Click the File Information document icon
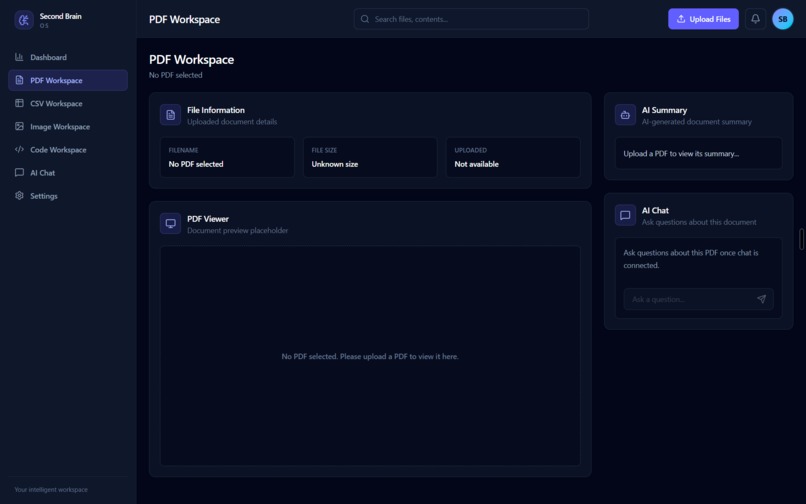This screenshot has width=806, height=504. (x=170, y=115)
